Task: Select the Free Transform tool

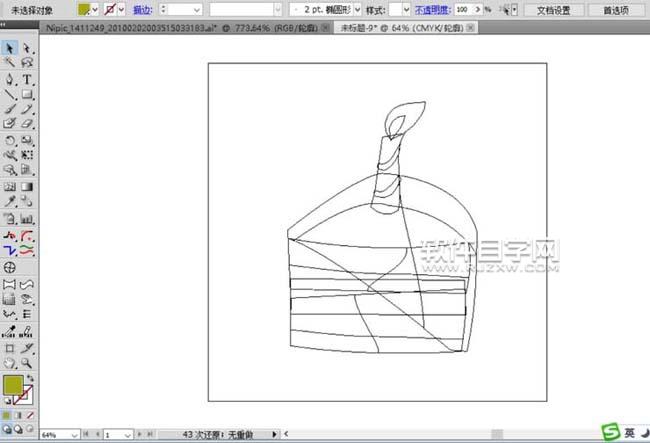Action: click(x=27, y=155)
